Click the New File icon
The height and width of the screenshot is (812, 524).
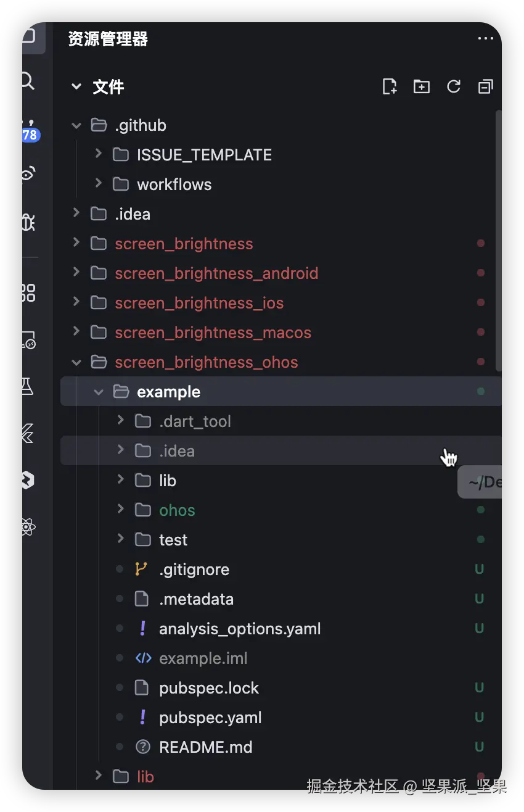tap(390, 86)
